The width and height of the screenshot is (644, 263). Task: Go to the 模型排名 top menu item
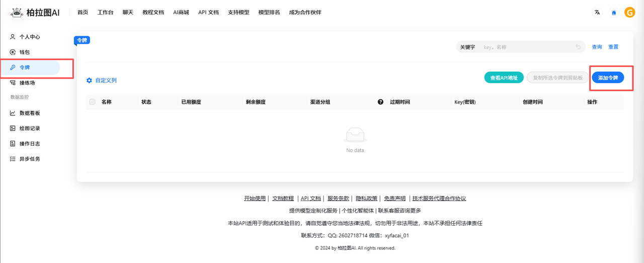(269, 13)
